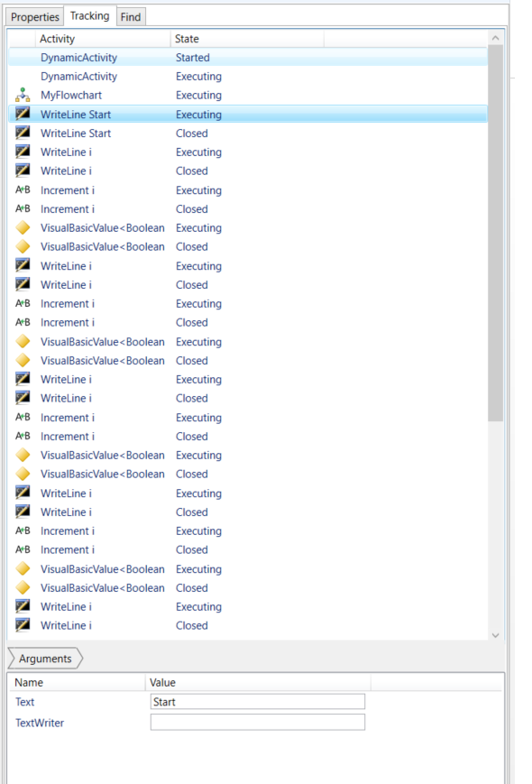
Task: Click the up arrow of the tracking list scrollbar
Action: (496, 38)
